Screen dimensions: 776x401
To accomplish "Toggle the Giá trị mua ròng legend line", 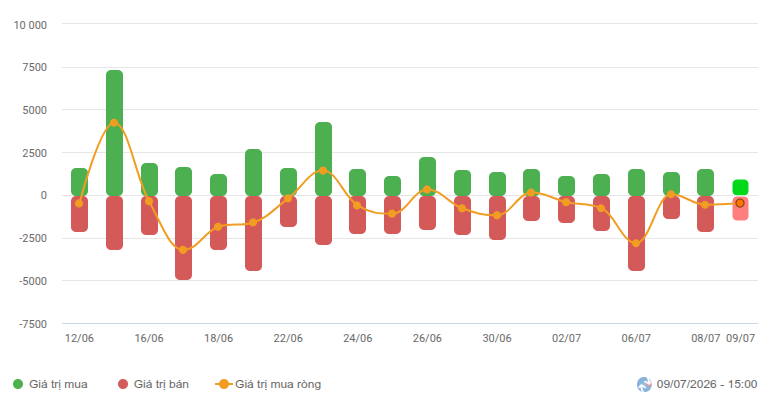I will coord(268,384).
